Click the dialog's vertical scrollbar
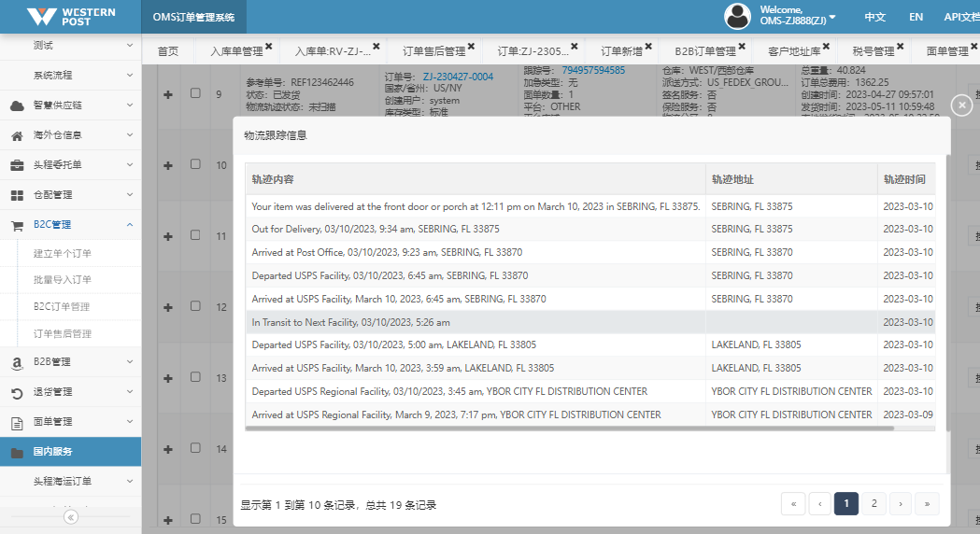Viewport: 980px width, 534px height. point(948,293)
